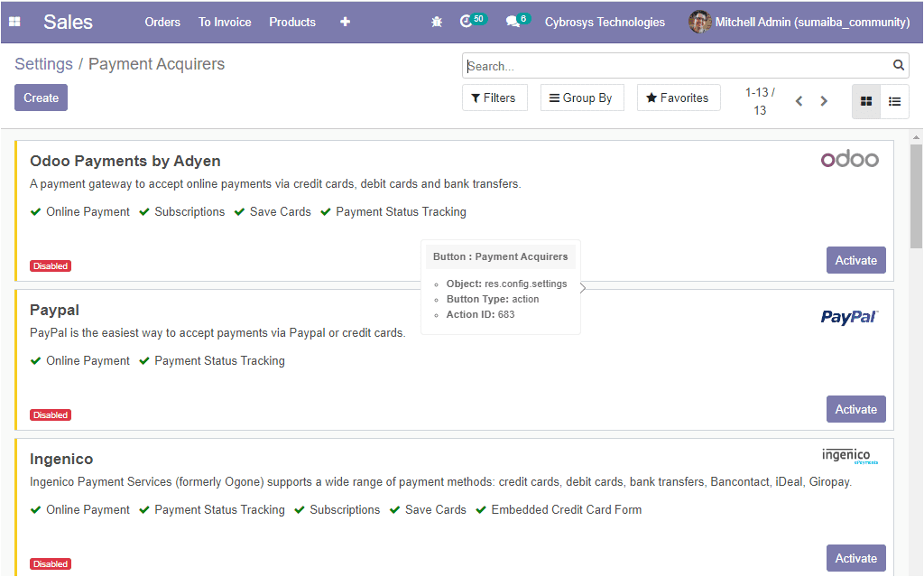Viewport: 924px width, 577px height.
Task: Go back to Settings breadcrumb
Action: [x=43, y=64]
